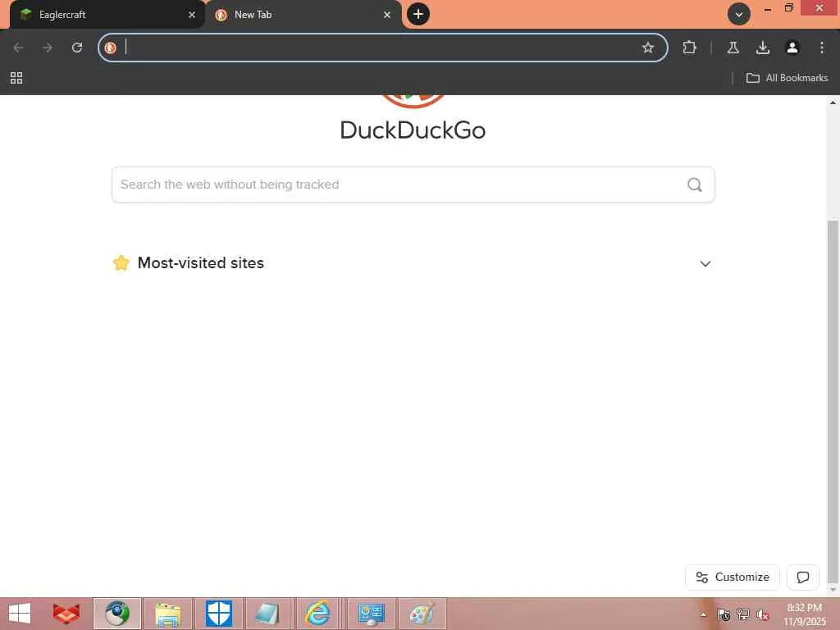Screen dimensions: 840x630
Task: Open Control Panel taskbar icon
Action: [x=372, y=614]
